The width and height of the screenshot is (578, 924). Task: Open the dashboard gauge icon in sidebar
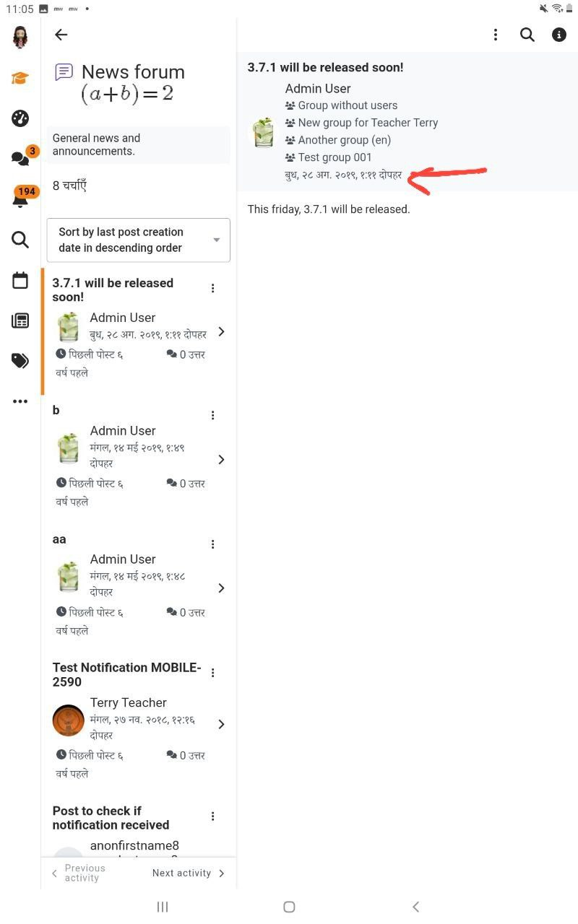pyautogui.click(x=20, y=118)
